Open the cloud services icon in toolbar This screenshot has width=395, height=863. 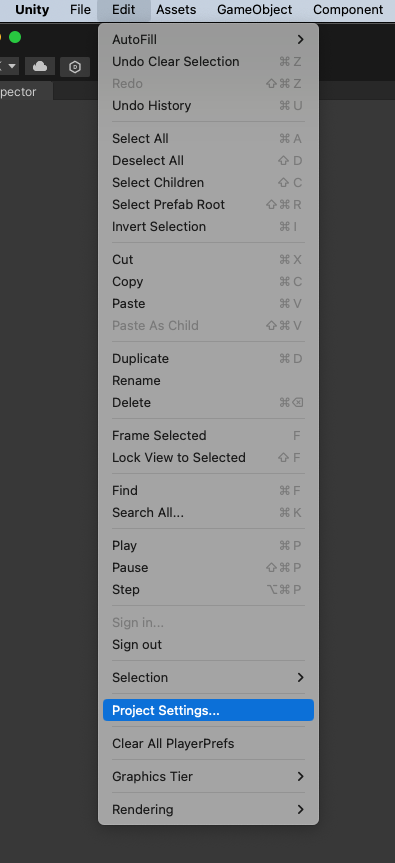(x=40, y=67)
